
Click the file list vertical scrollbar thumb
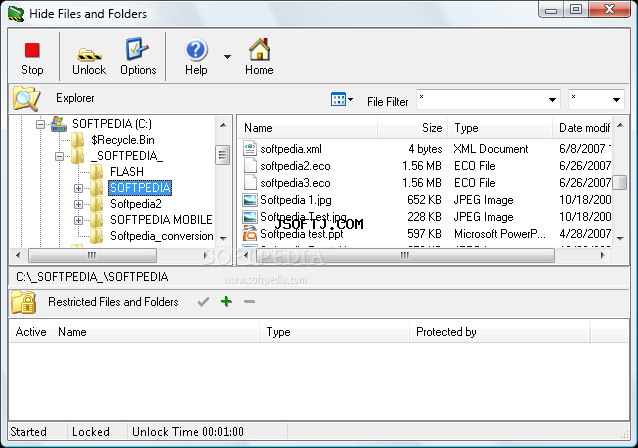coord(620,182)
